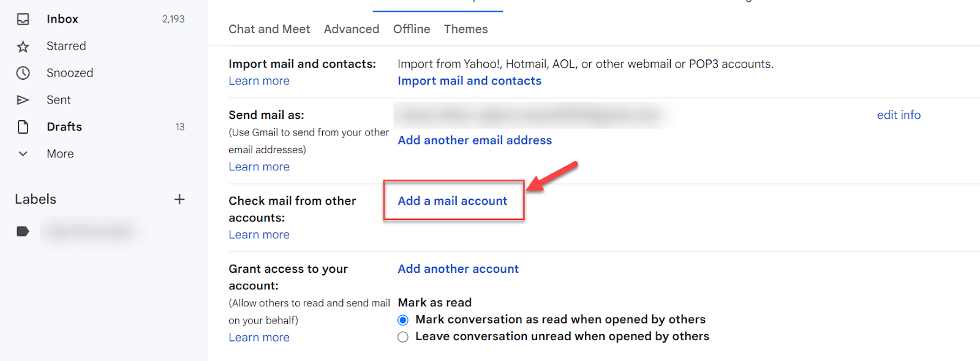Open Drafts using the document icon
Screen dimensions: 980x361
coord(23,126)
